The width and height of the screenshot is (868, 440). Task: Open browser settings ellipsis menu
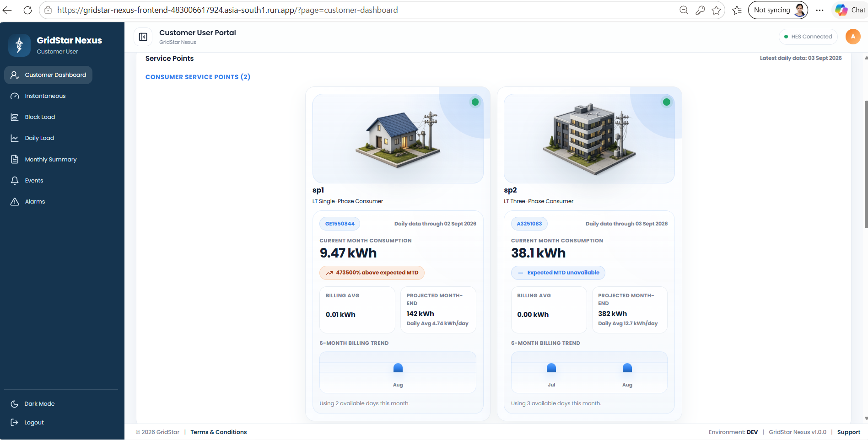[819, 10]
